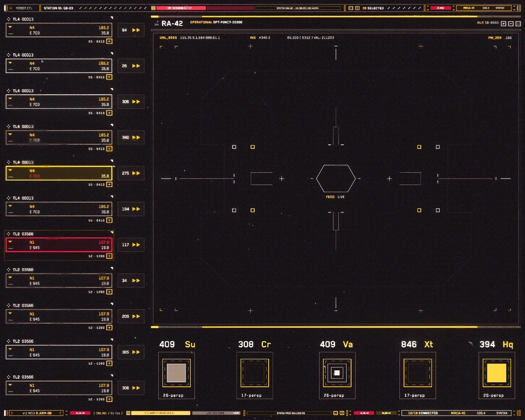
Task: Click the 94 fast-forward arrows button
Action: (x=131, y=30)
